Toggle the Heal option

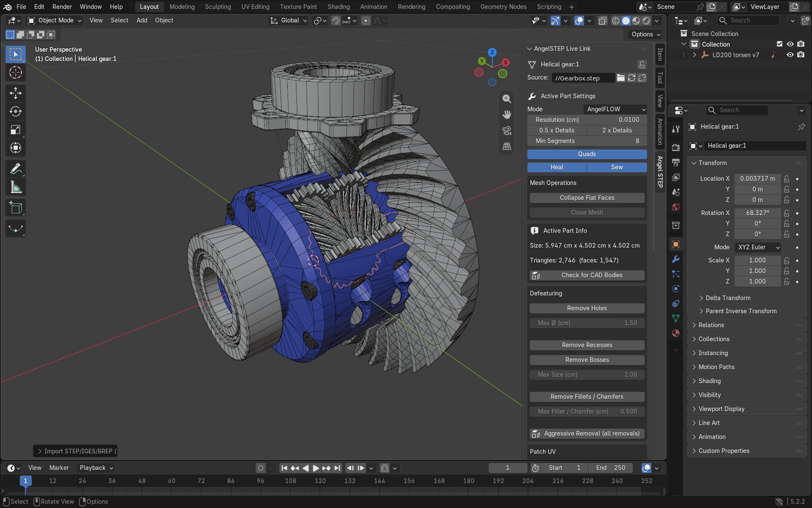click(557, 167)
